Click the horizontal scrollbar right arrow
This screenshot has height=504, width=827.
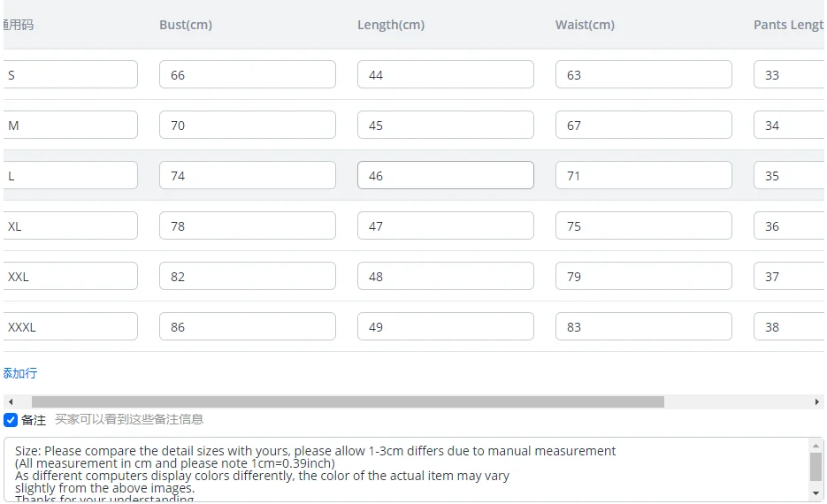click(x=816, y=401)
